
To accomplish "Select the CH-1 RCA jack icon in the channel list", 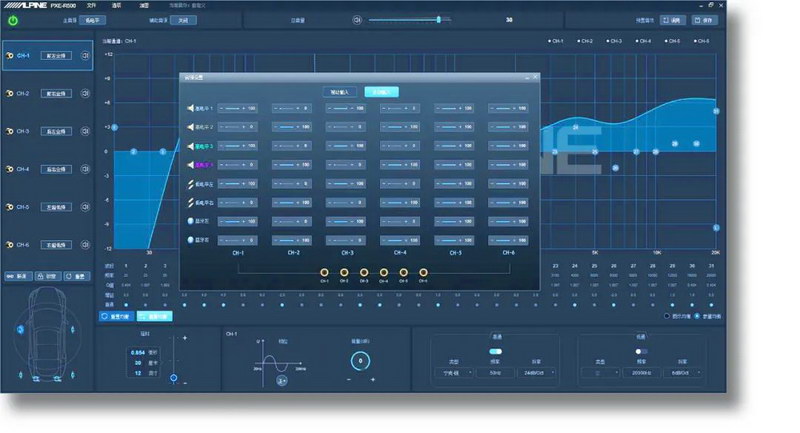I will [x=9, y=56].
